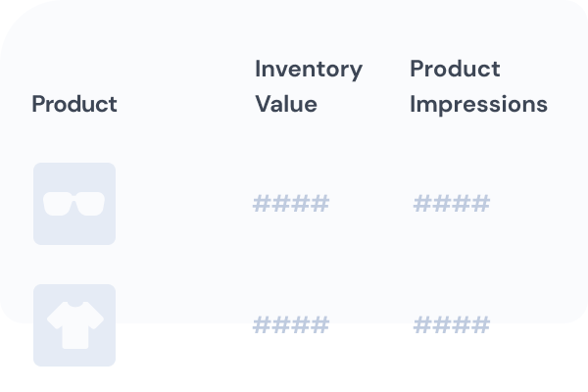Click the sunglasses product icon
This screenshot has width=588, height=392.
74,204
